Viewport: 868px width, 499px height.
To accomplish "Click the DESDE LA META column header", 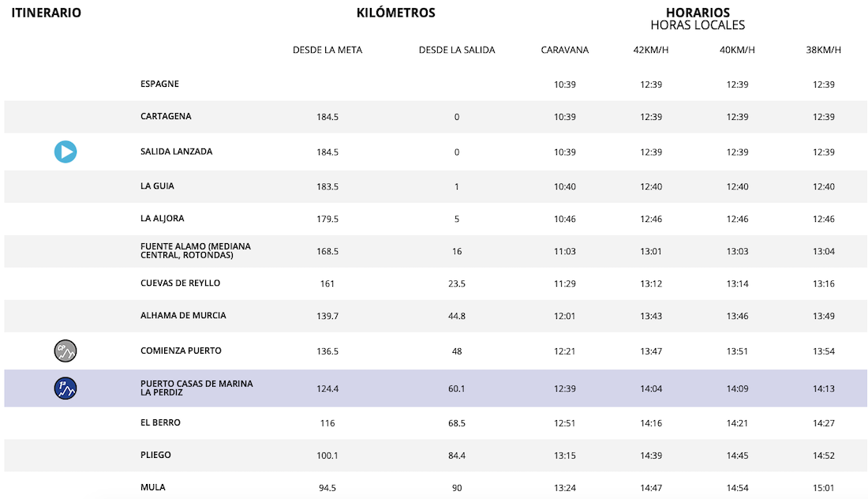I will coord(327,50).
